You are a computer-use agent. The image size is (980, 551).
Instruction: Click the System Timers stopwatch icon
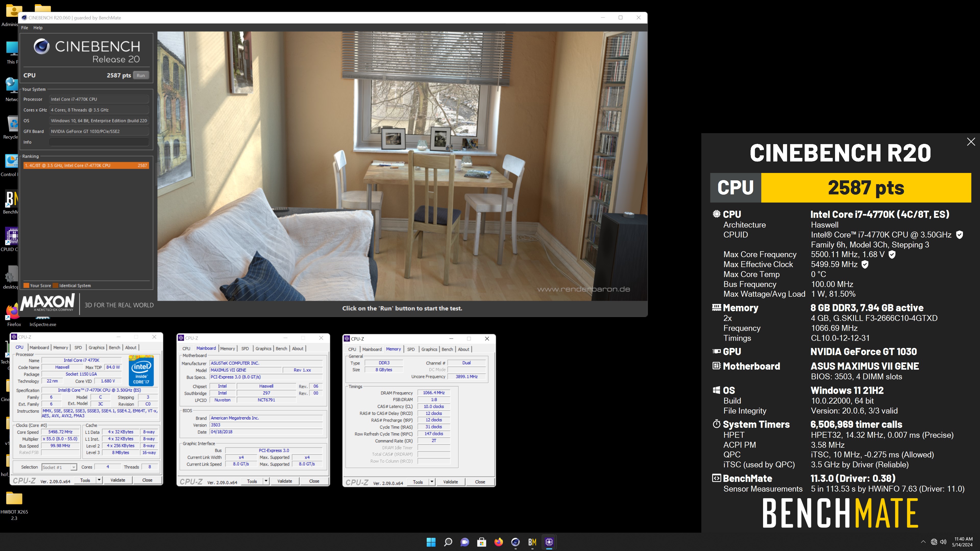(x=716, y=424)
